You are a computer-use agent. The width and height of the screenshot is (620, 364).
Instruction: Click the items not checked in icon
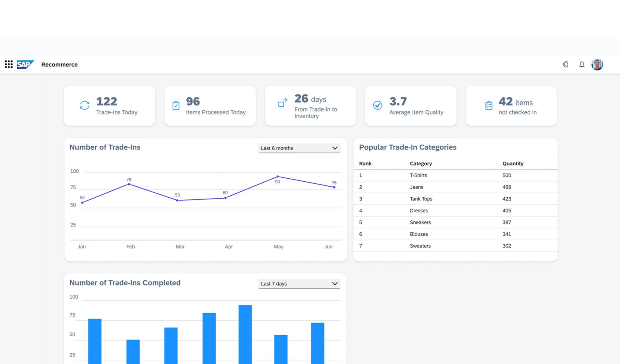(489, 105)
